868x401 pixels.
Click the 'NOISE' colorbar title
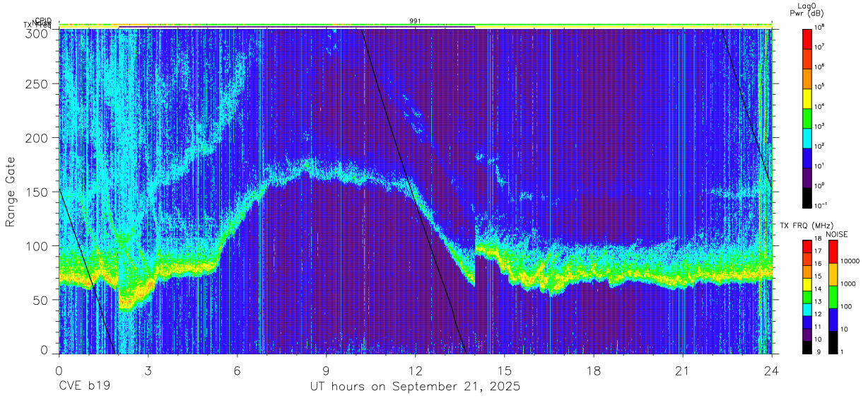[x=837, y=234]
